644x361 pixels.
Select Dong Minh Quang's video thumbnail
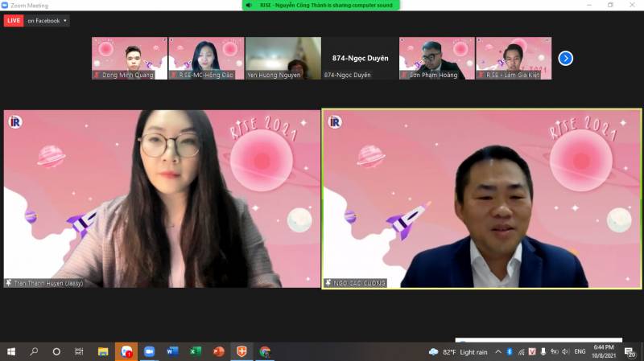point(129,58)
